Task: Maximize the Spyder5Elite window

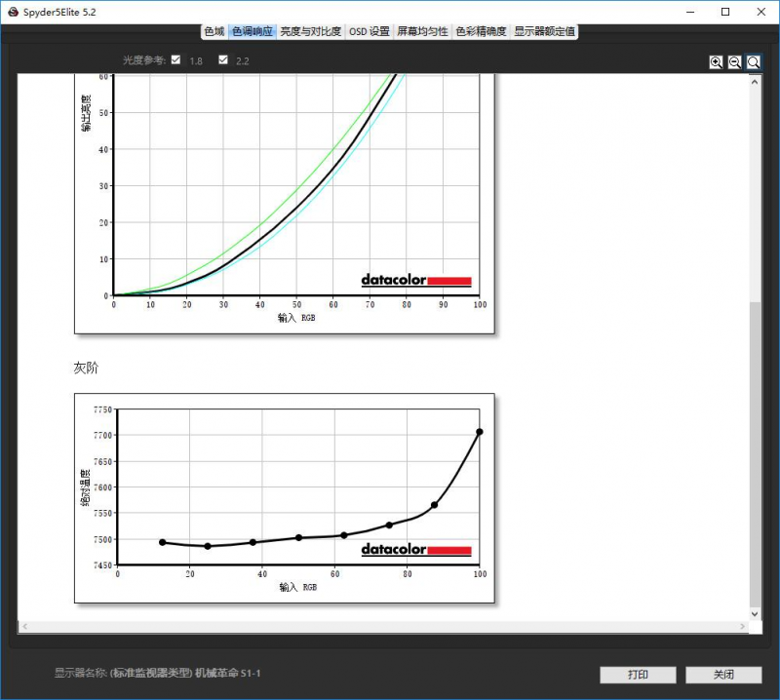Action: pos(725,12)
